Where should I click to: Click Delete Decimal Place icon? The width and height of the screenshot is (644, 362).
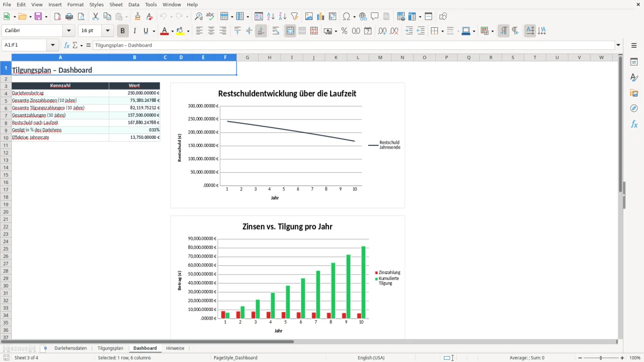tap(394, 31)
